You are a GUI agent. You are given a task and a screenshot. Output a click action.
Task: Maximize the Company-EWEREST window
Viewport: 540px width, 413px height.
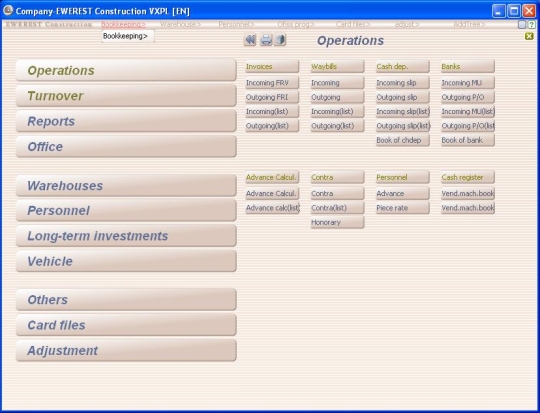click(x=513, y=11)
